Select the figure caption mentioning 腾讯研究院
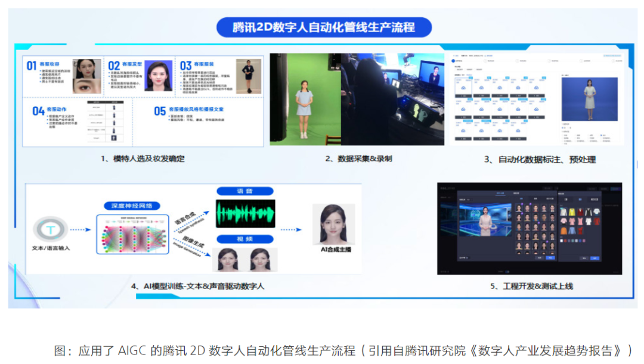 tap(344, 351)
